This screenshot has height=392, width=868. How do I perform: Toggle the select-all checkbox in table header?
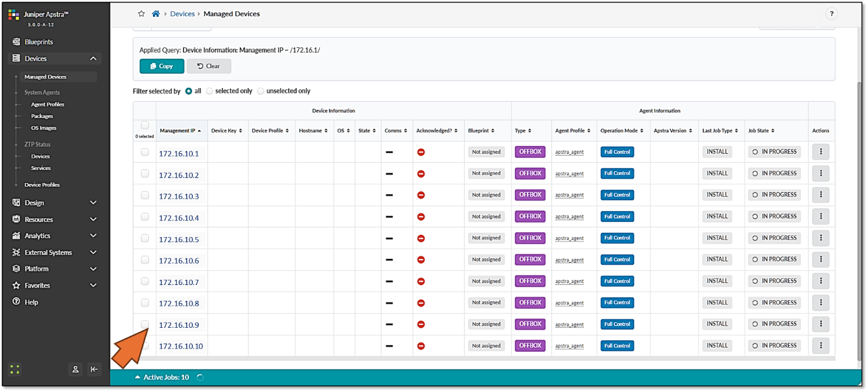point(145,126)
